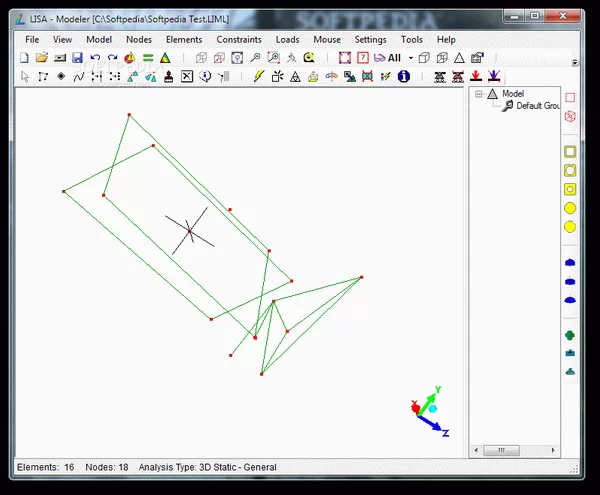
Task: Select the arrow pointer selection tool
Action: tap(25, 76)
